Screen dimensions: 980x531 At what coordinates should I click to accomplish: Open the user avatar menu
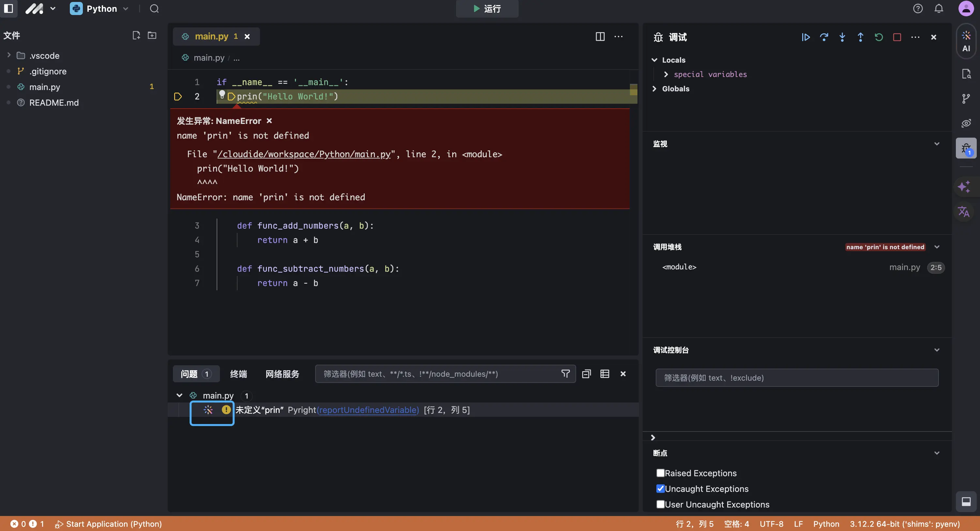(x=966, y=8)
